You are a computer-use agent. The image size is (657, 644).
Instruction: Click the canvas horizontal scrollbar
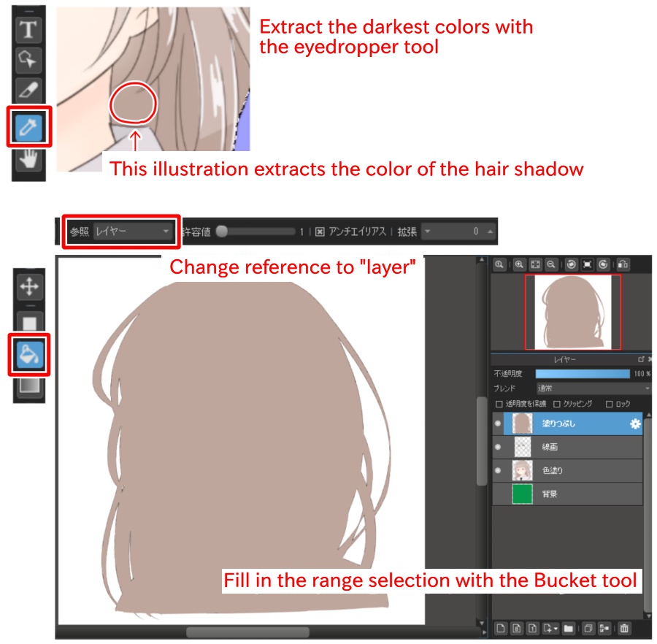[247, 632]
